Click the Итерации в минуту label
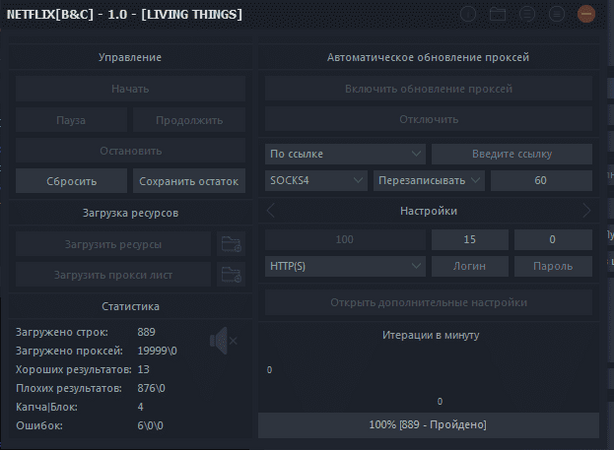Image resolution: width=614 pixels, height=450 pixels. coord(430,335)
